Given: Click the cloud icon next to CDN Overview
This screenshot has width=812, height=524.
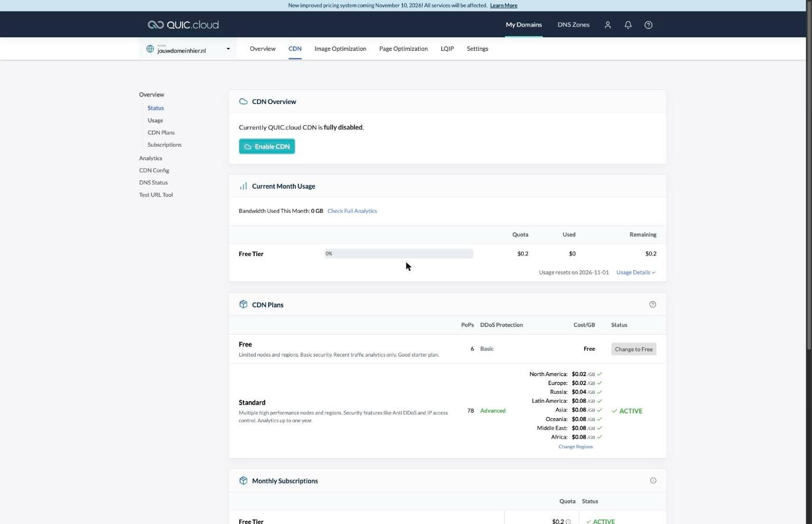Looking at the screenshot, I should pos(243,102).
